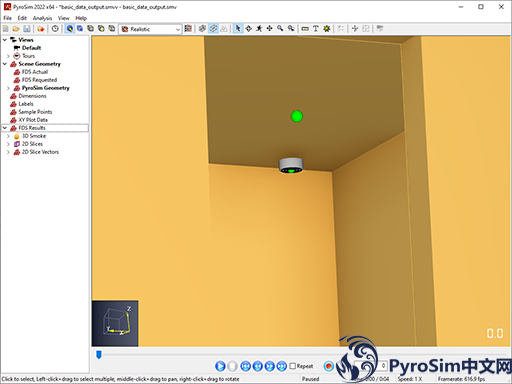Select the pan move tool icon

pyautogui.click(x=270, y=29)
